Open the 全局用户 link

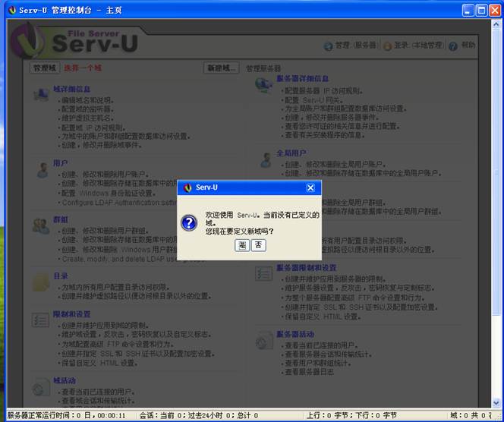[291, 153]
